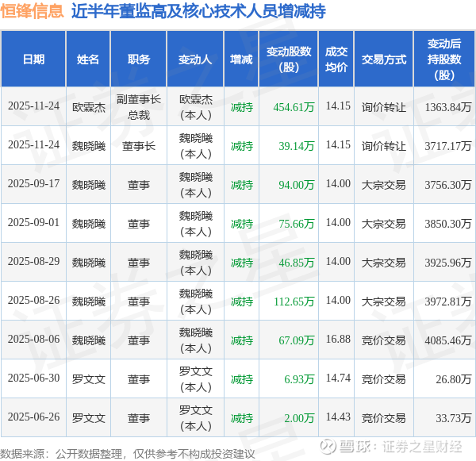Click the share change value 2.00万
476x461 pixels.
[299, 418]
